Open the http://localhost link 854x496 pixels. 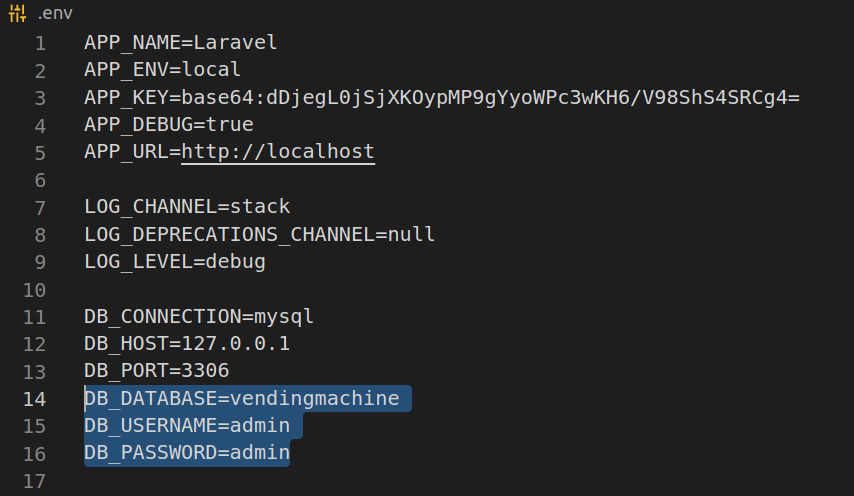(278, 152)
